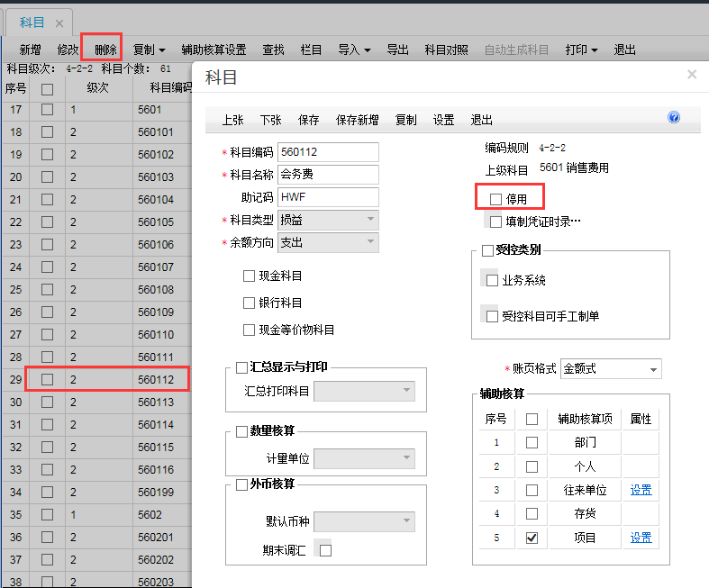Viewport: 709px width, 588px height.
Task: Click 保存 in the dialog toolbar
Action: pyautogui.click(x=308, y=120)
